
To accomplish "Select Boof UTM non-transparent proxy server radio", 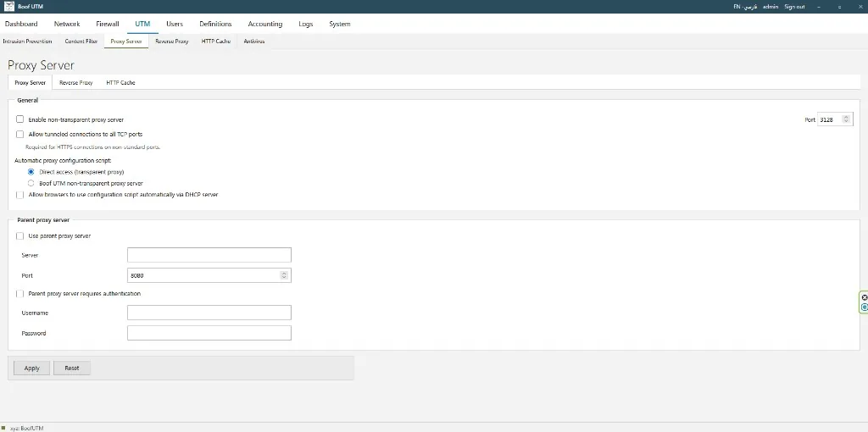I will [x=31, y=183].
